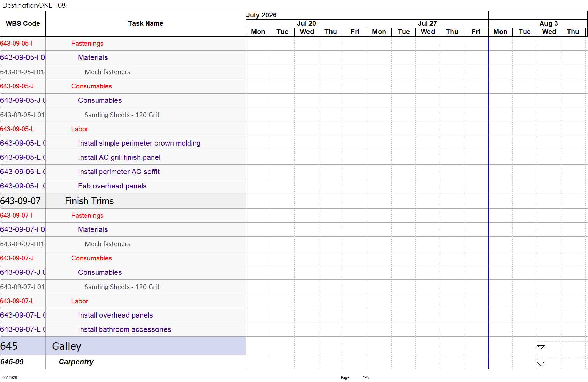Click the Install perimeter AC soffit task
This screenshot has height=382, width=588.
[x=119, y=172]
